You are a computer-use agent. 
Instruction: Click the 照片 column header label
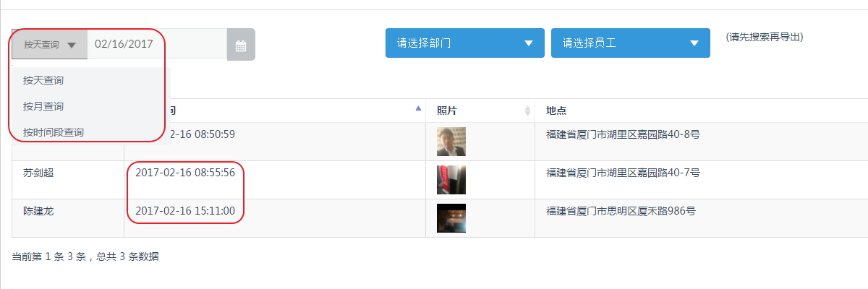point(447,111)
